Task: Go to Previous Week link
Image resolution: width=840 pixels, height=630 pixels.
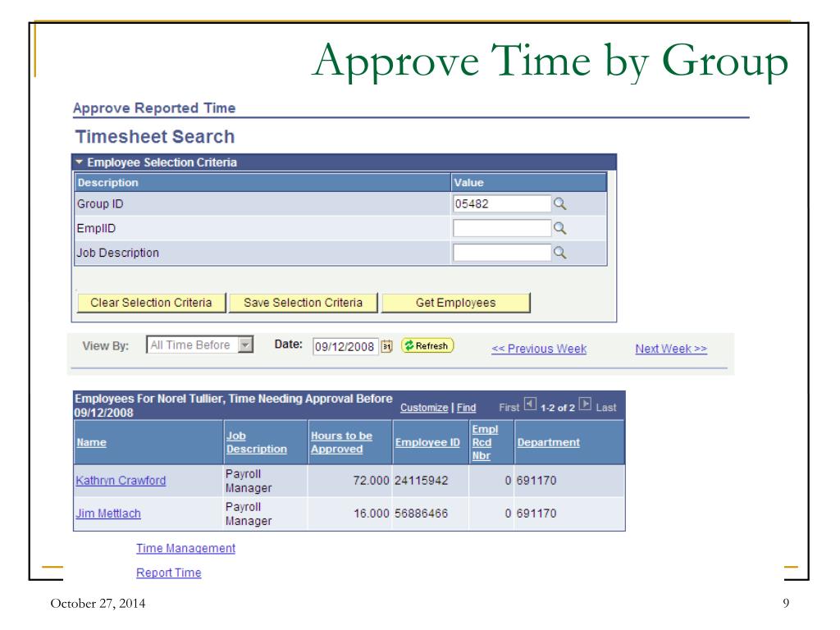Action: [539, 349]
